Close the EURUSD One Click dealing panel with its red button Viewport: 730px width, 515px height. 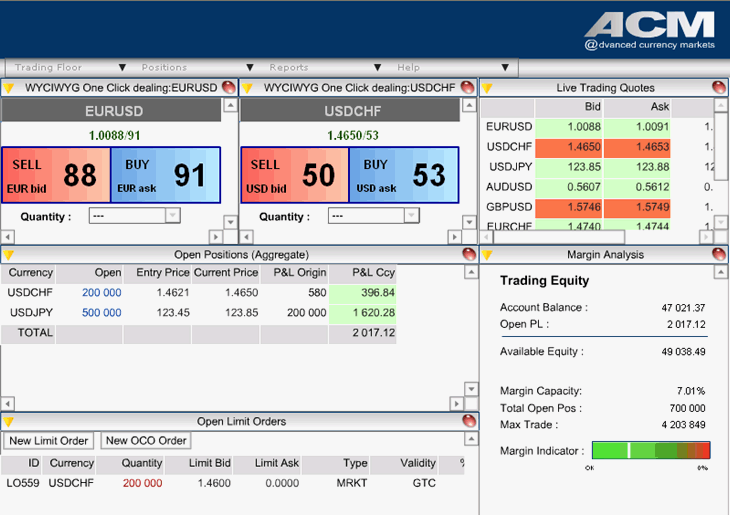pos(229,87)
